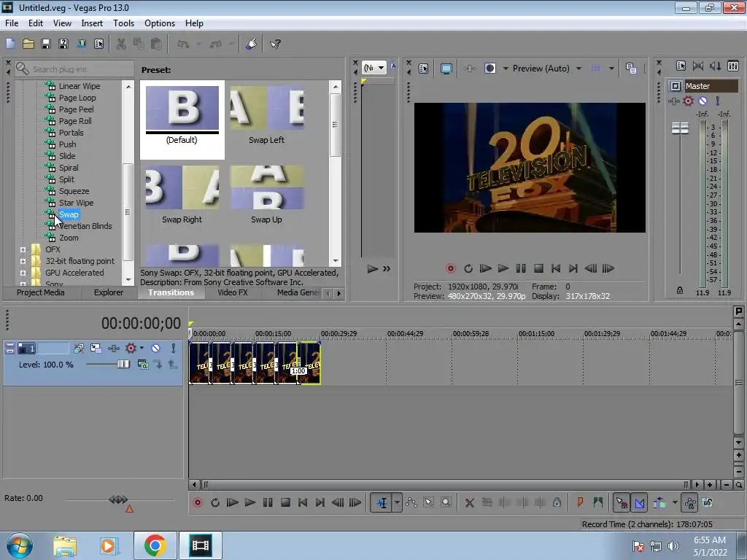
Task: Expand the OFX folder in the plug-in tree
Action: [x=23, y=249]
